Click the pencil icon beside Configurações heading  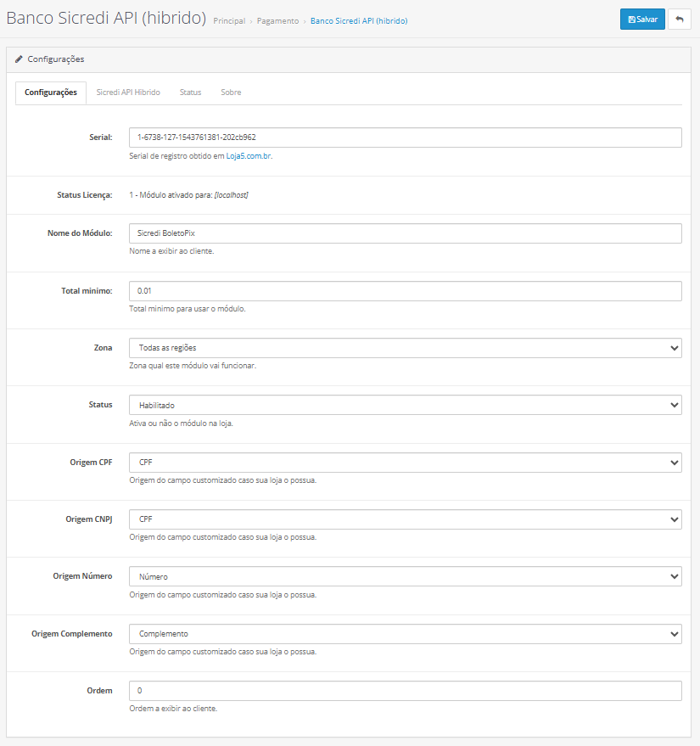click(x=19, y=59)
